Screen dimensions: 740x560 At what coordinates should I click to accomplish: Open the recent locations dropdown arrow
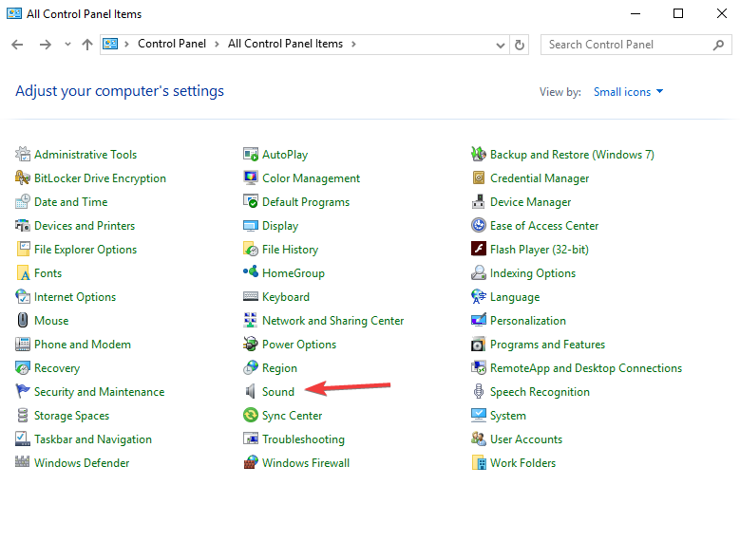(67, 45)
